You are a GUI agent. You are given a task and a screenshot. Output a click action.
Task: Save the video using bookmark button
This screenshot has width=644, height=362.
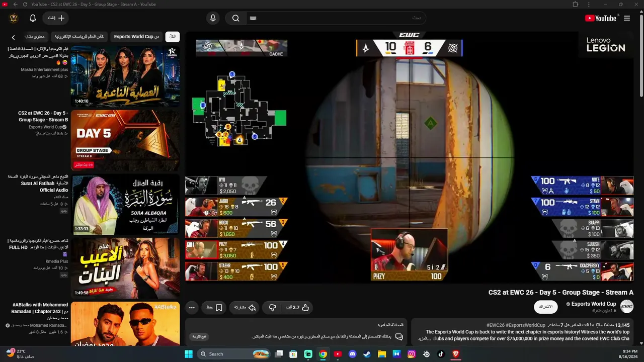point(214,307)
